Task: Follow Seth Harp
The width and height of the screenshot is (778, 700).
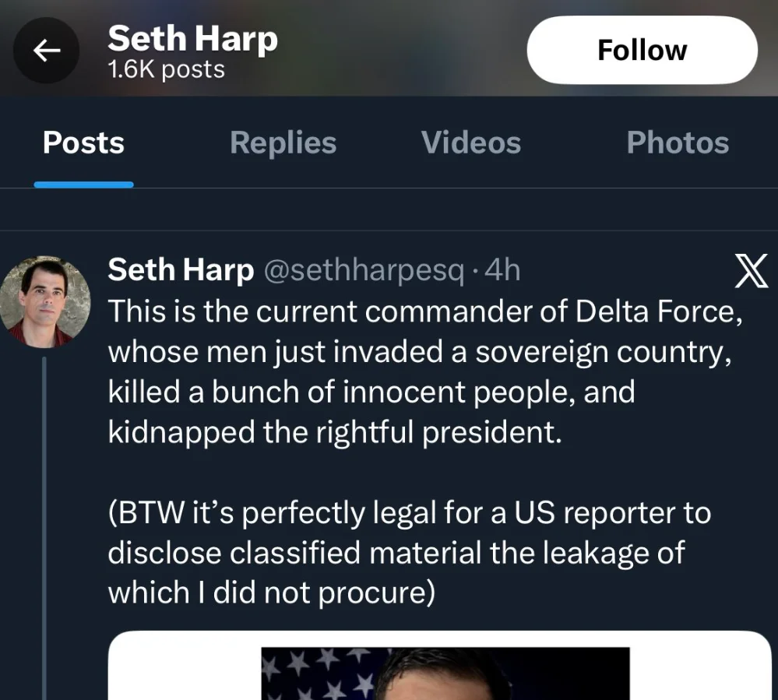Action: coord(642,51)
